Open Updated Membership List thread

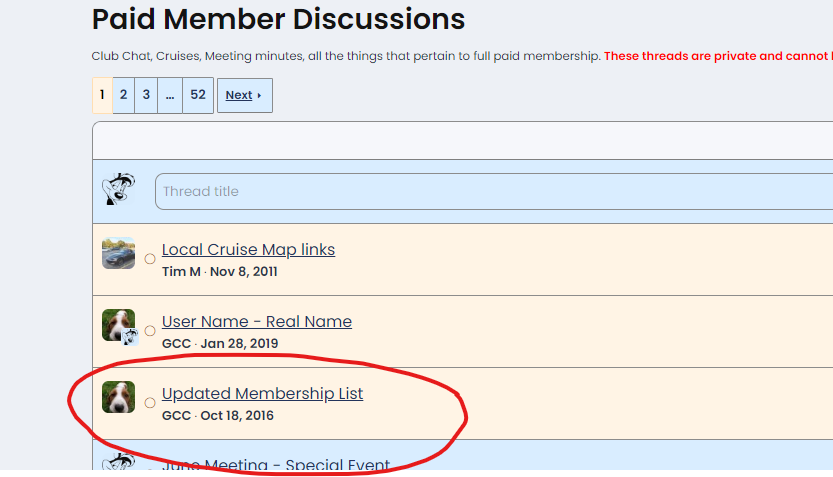(262, 394)
